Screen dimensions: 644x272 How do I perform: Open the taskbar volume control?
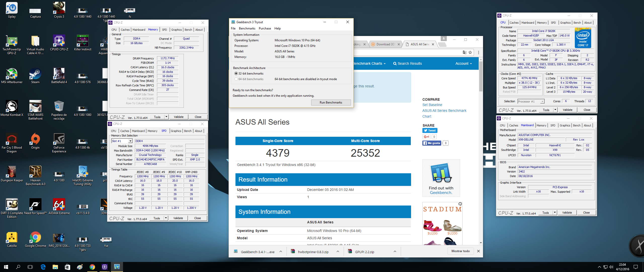point(612,267)
